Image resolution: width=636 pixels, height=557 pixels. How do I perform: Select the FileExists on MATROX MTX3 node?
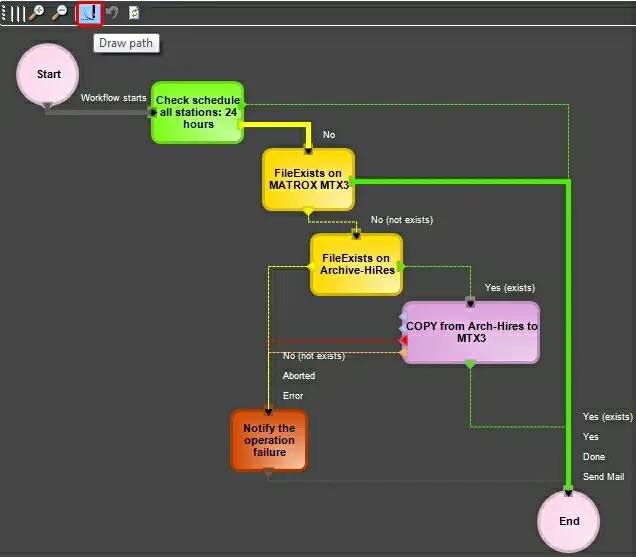tap(308, 179)
